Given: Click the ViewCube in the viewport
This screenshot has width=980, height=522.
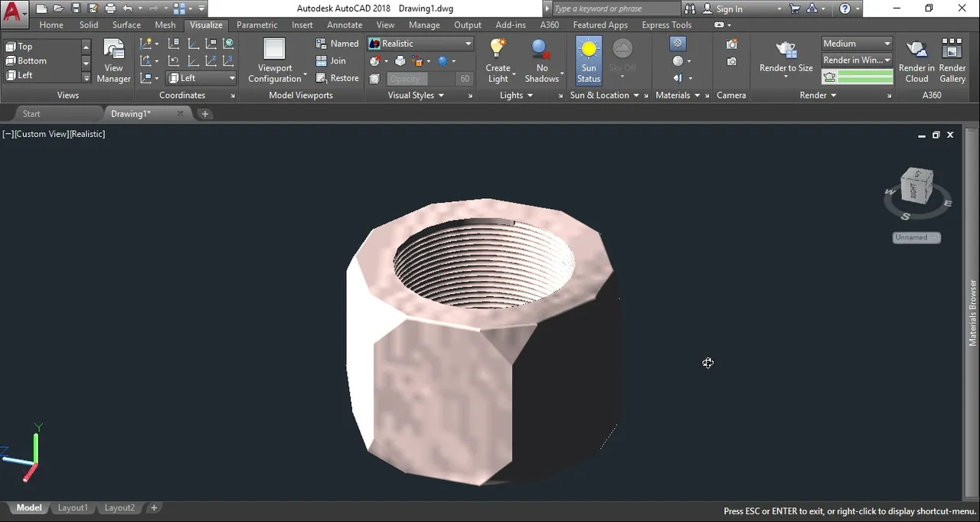Looking at the screenshot, I should point(916,186).
